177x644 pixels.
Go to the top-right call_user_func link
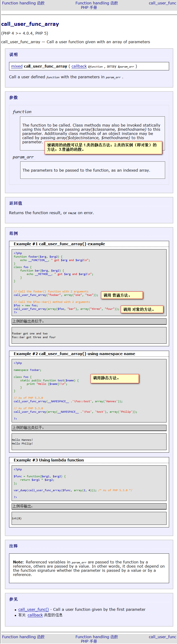[163, 3]
